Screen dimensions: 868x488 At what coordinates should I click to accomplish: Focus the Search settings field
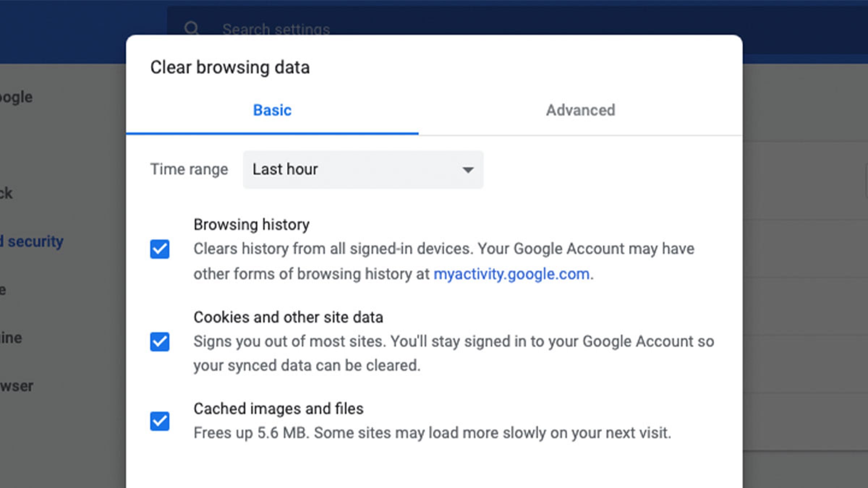(276, 29)
